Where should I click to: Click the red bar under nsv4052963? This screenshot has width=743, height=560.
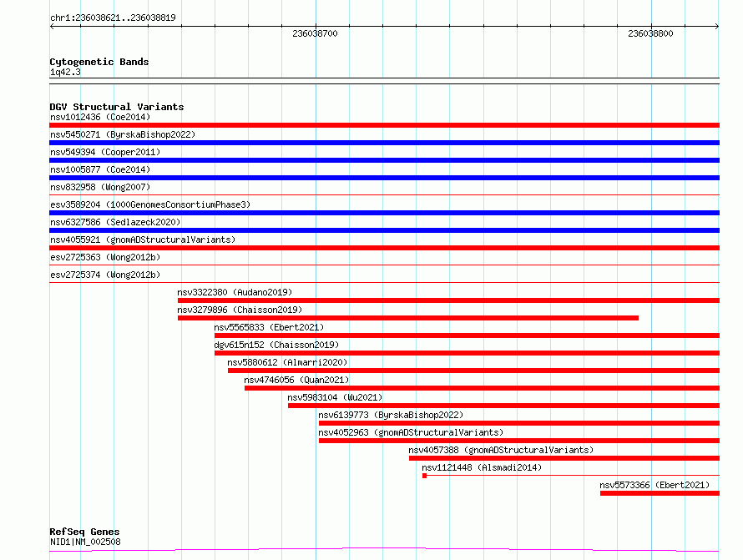click(x=519, y=441)
